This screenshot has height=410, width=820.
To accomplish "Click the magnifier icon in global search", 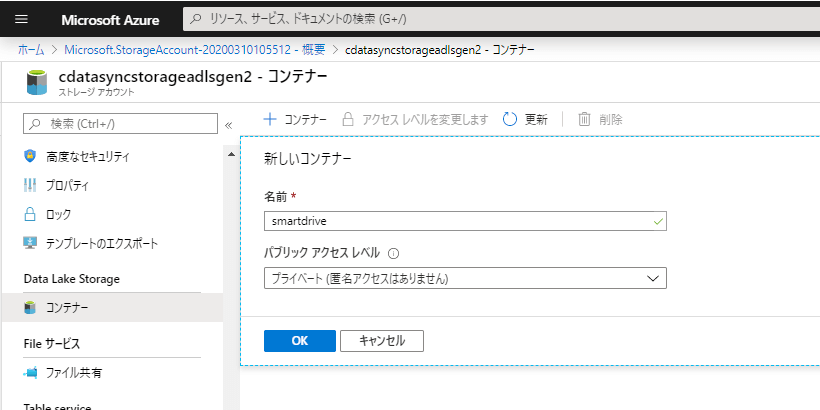I will (196, 19).
